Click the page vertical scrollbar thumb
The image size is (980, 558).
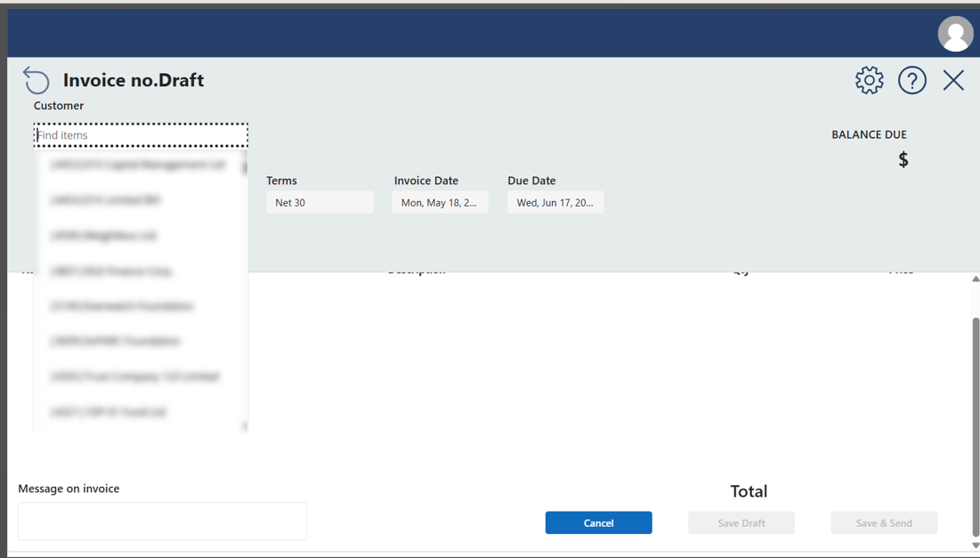pos(976,426)
